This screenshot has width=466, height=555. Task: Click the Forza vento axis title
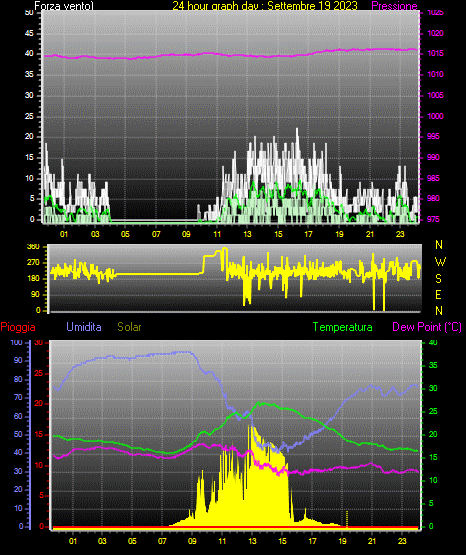pos(64,6)
